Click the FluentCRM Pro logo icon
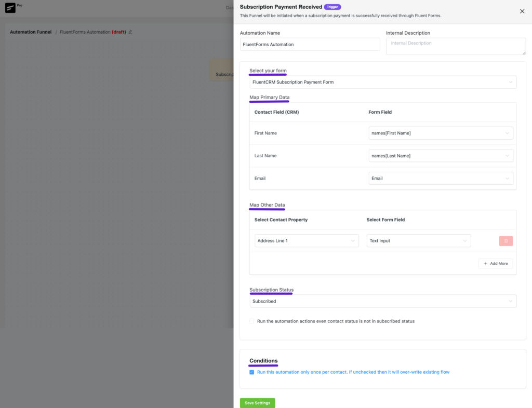 tap(10, 8)
